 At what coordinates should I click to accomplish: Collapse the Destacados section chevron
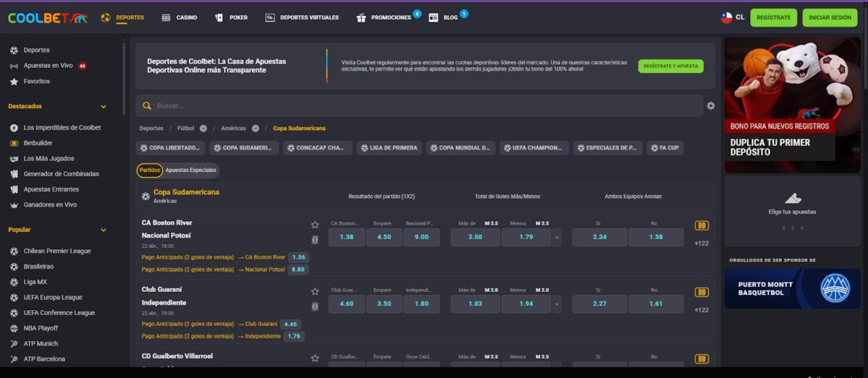[103, 106]
